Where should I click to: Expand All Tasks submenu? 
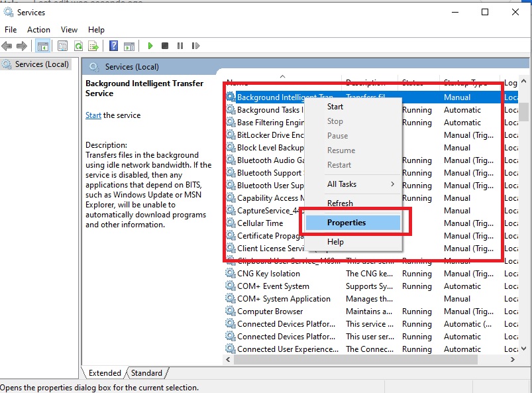point(353,184)
